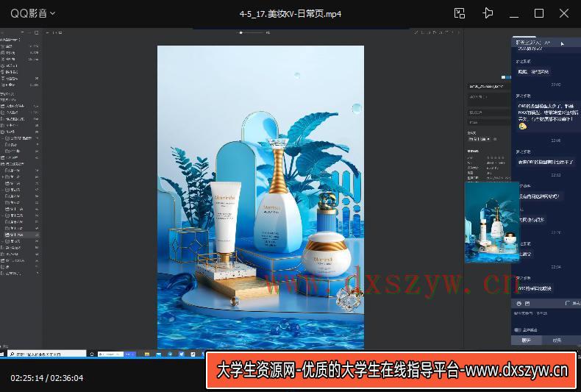Maximize the QQ影音 player window
The image size is (581, 392).
539,13
